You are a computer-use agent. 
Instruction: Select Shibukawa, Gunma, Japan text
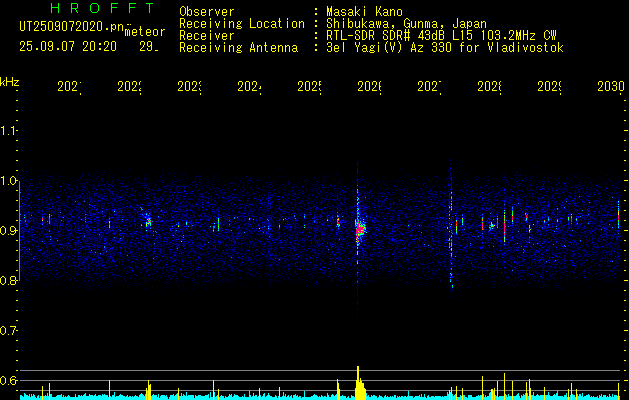tap(406, 24)
